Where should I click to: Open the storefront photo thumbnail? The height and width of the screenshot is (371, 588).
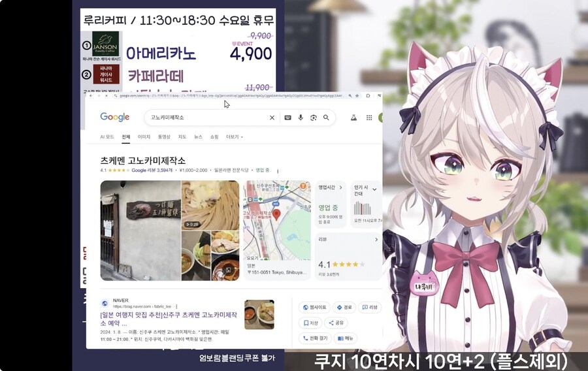140,231
